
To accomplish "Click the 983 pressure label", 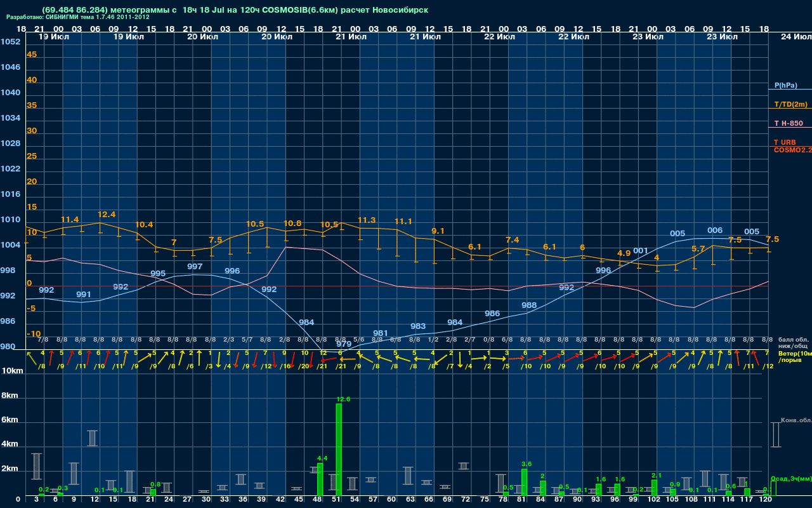I will 418,326.
